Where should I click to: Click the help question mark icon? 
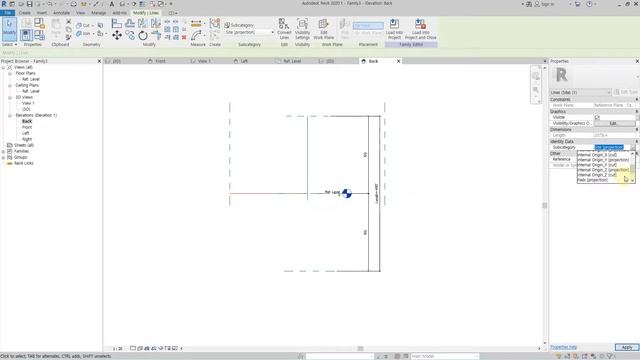click(589, 4)
